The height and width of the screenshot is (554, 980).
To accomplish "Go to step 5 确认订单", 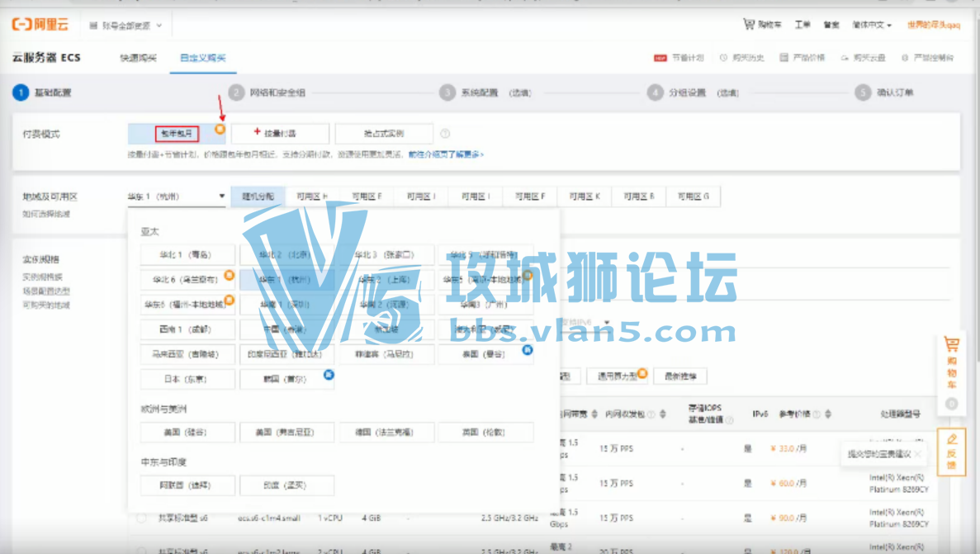I will click(884, 92).
